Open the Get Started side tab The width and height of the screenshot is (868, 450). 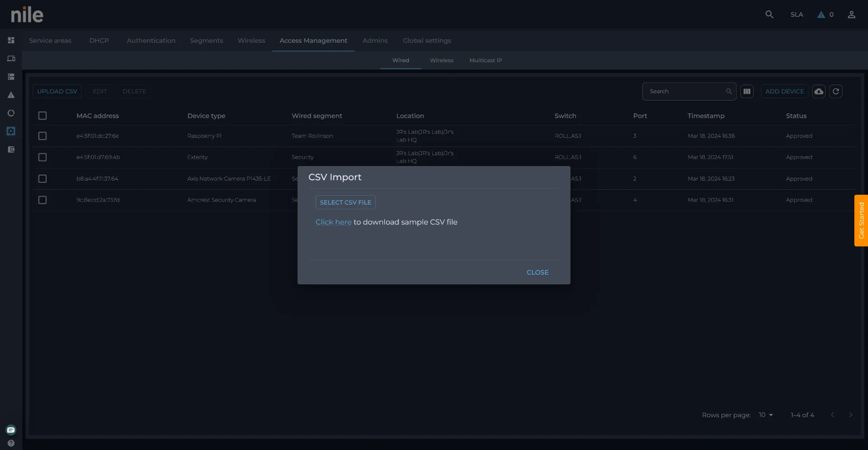[861, 221]
